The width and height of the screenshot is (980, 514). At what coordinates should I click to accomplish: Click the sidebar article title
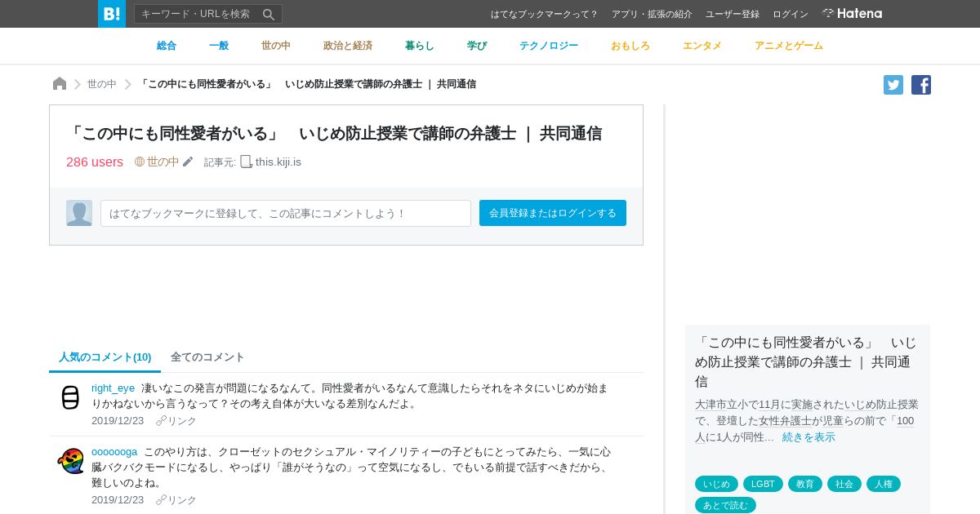[x=806, y=361]
